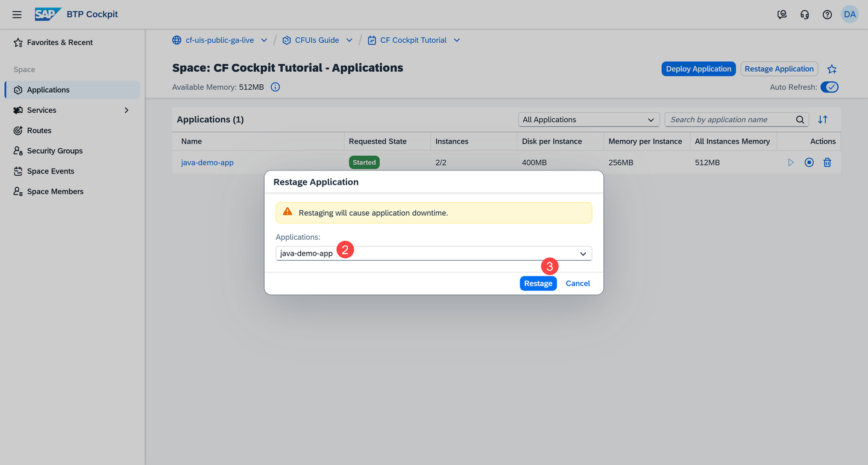Click the org icon beside CFUIs Guide
This screenshot has height=465, width=868.
point(286,40)
